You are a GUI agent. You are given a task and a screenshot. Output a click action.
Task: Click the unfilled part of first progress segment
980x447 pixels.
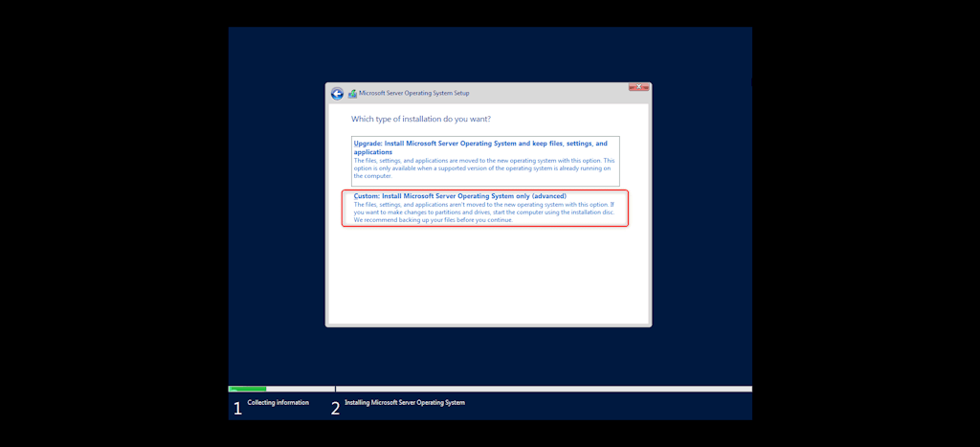pos(301,389)
